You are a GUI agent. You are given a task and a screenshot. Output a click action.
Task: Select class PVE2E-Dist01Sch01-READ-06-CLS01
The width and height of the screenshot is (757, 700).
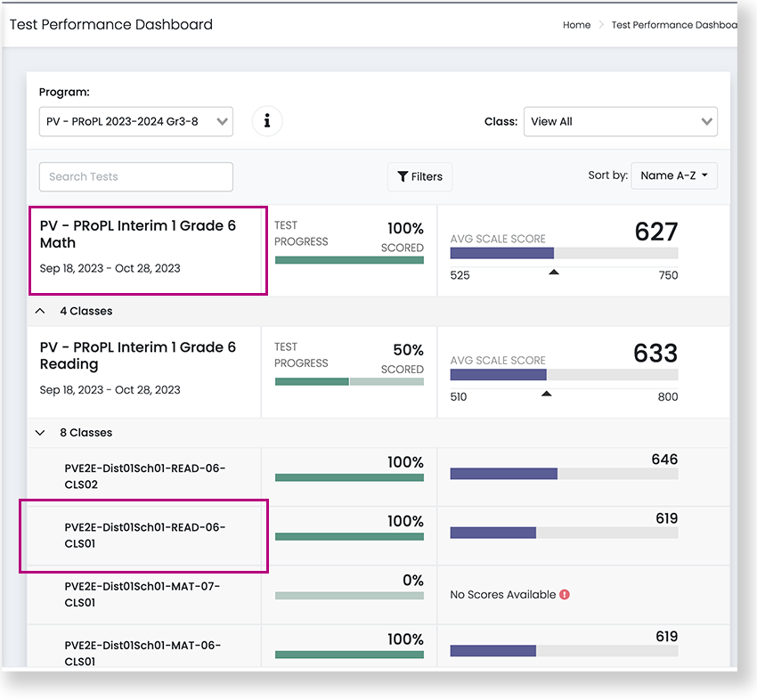click(145, 535)
